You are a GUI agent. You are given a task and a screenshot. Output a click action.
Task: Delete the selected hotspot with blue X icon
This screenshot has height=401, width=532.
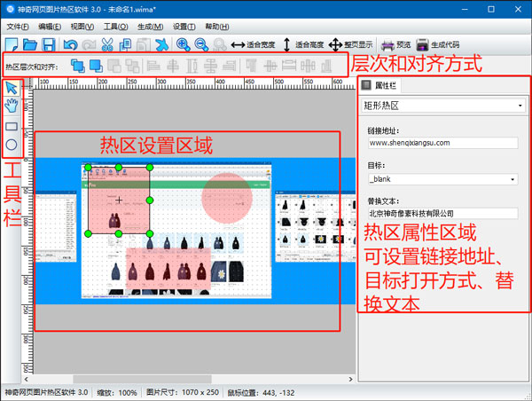point(162,44)
